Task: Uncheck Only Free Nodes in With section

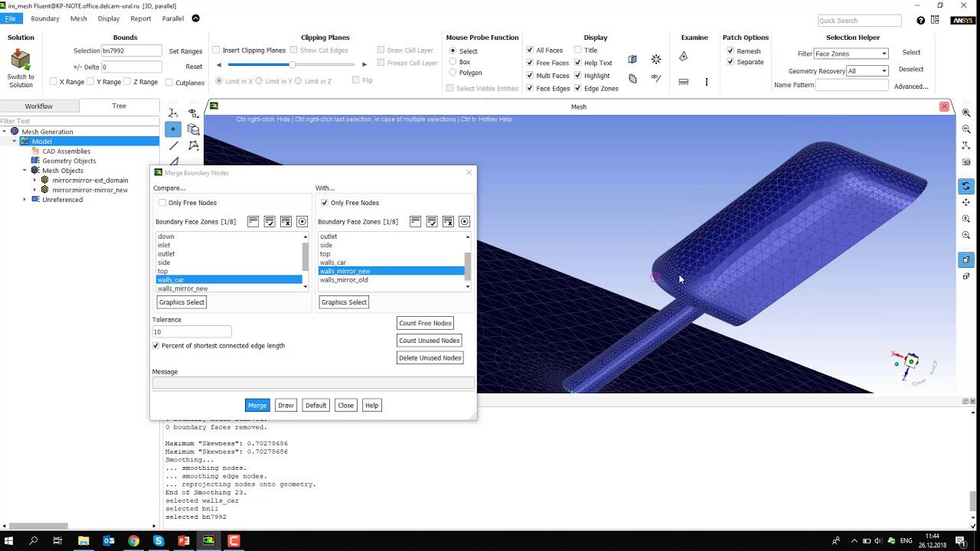Action: (325, 203)
